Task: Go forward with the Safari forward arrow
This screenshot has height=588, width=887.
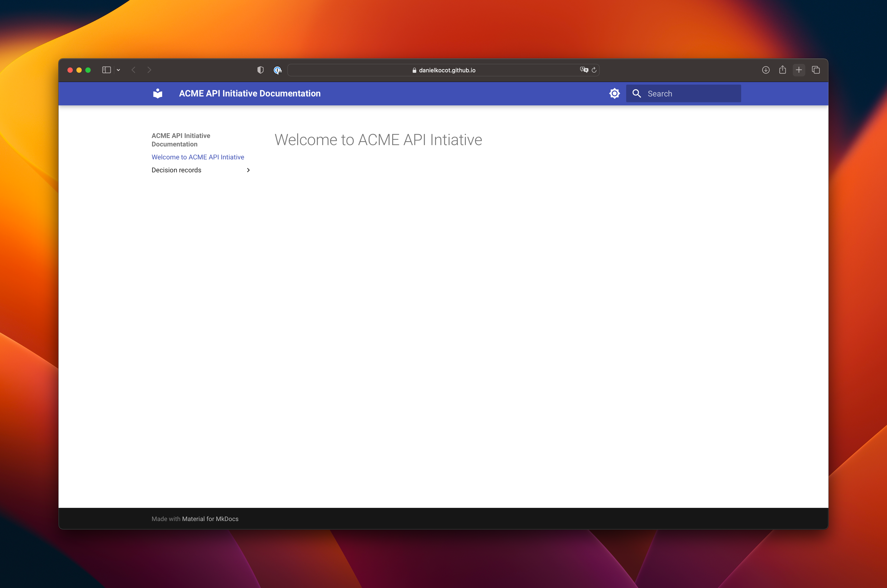Action: (x=149, y=70)
